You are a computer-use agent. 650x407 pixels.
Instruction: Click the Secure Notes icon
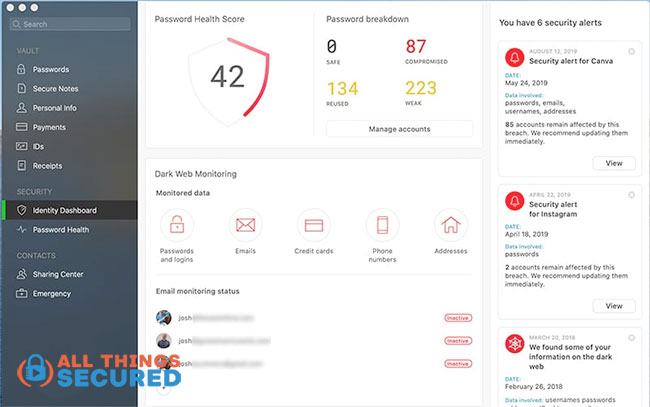coord(21,88)
